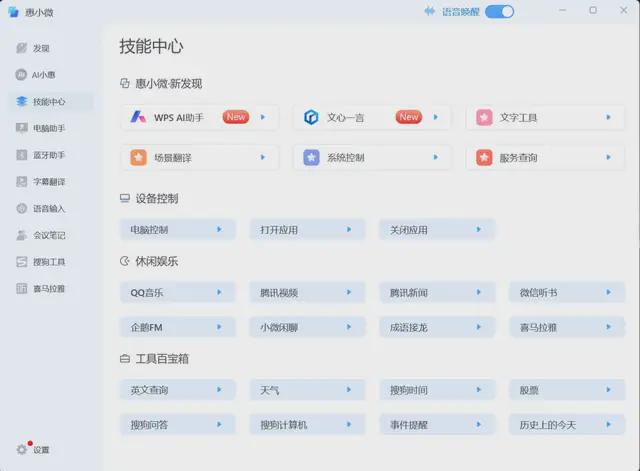
Task: Select 语音输入 sidebar label
Action: tap(49, 209)
